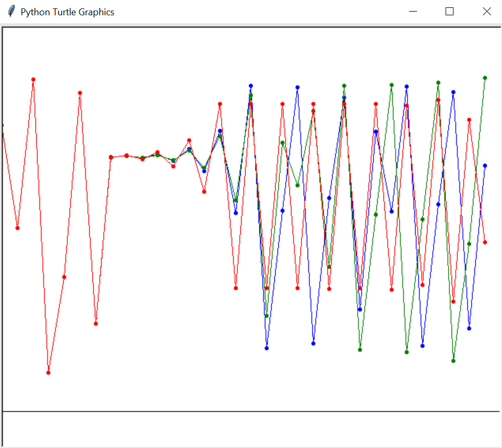Viewport: 502px width, 448px height.
Task: Click the horizontal axis line near the bottom
Action: (251, 411)
